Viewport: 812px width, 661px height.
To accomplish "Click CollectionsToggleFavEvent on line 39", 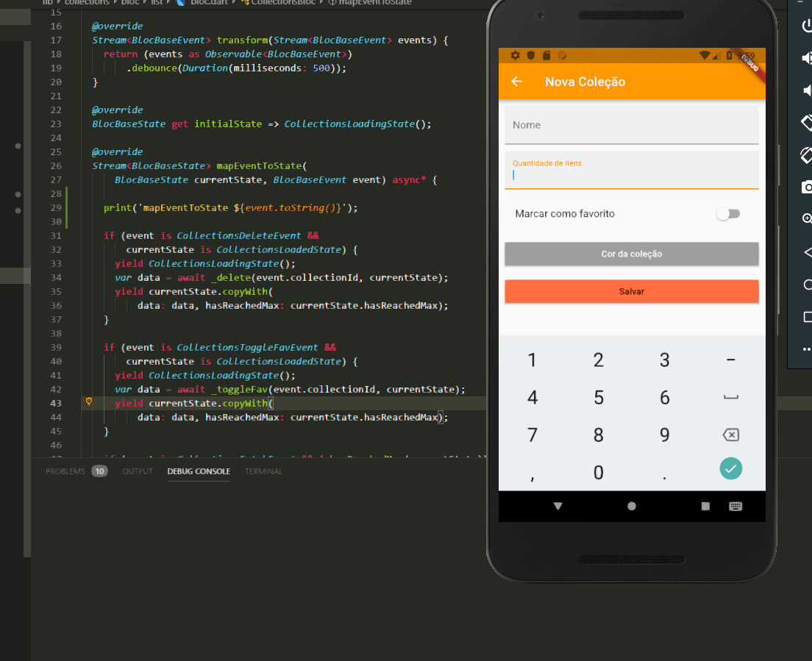I will click(x=248, y=347).
